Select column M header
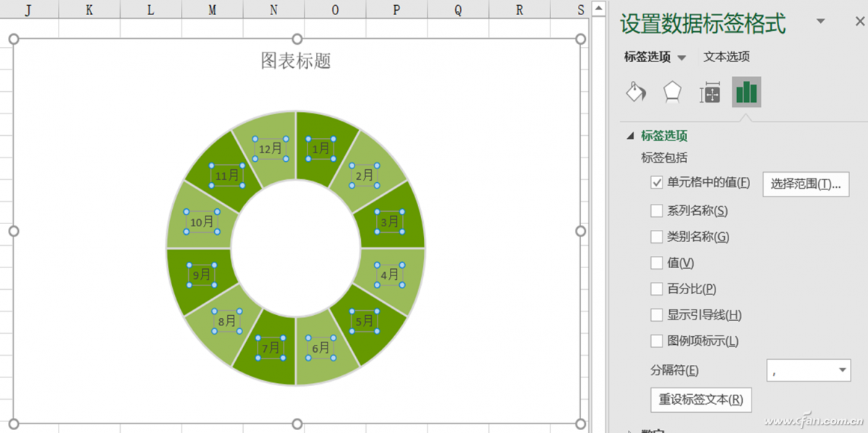This screenshot has height=433, width=868. coord(212,9)
